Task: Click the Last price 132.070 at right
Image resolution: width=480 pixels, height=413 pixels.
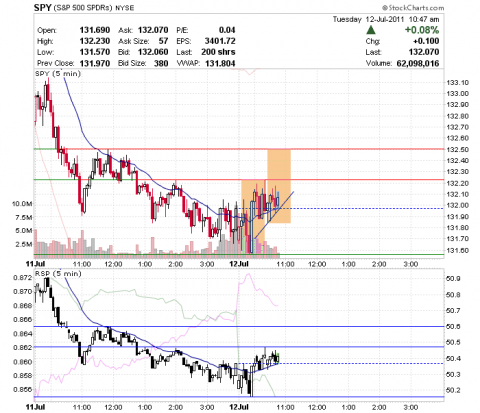Action: (x=424, y=52)
